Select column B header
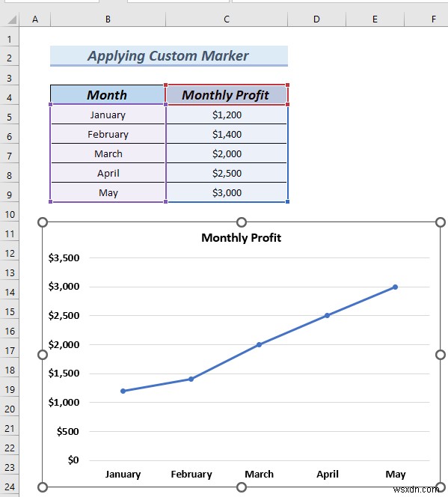The width and height of the screenshot is (448, 497). click(x=108, y=19)
